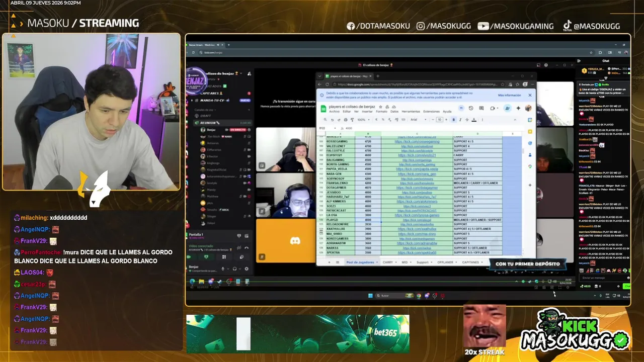Viewport: 644px width, 362px height.
Task: Click the Sheets redo icon
Action: pyautogui.click(x=339, y=120)
